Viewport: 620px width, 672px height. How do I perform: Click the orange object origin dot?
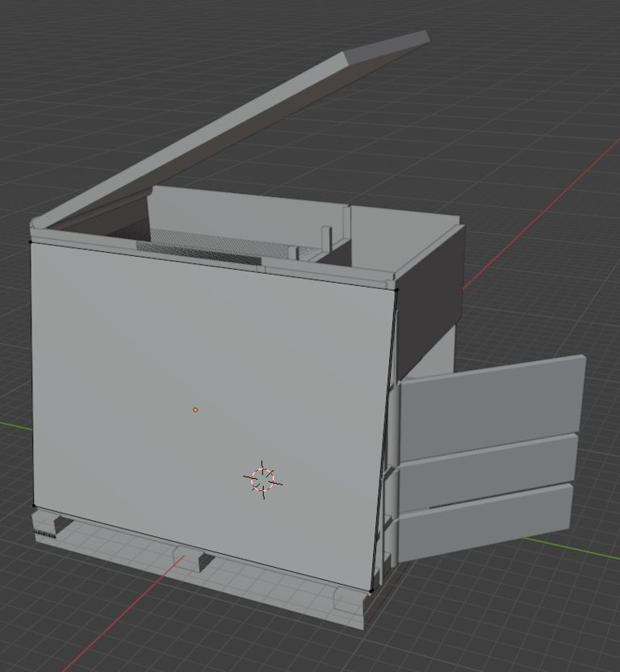(x=195, y=409)
